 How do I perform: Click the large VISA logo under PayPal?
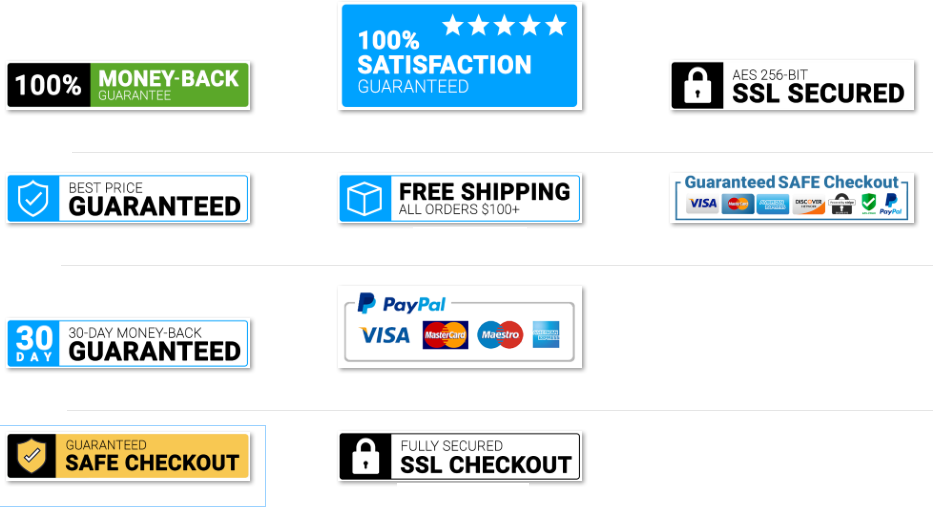click(x=385, y=335)
